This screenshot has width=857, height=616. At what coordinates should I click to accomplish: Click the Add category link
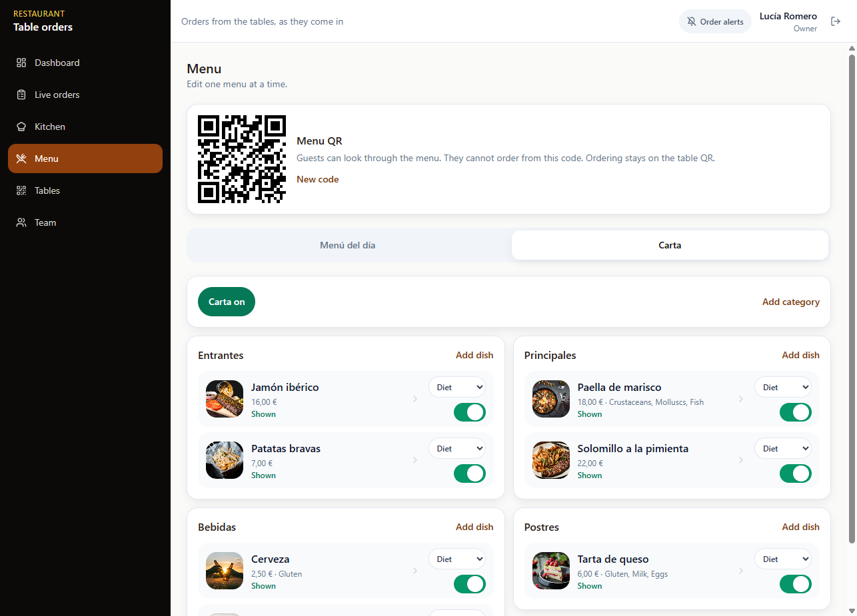[x=791, y=302]
